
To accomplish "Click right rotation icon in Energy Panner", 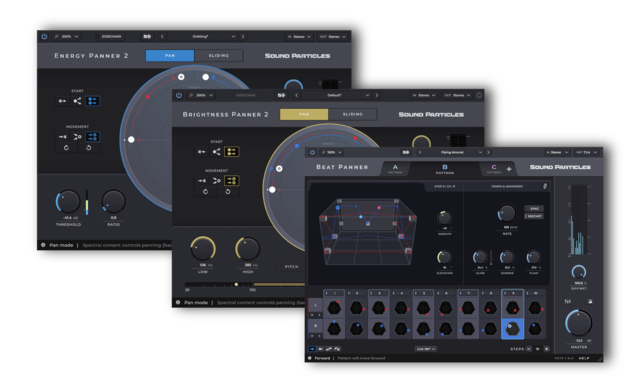I will coord(89,148).
